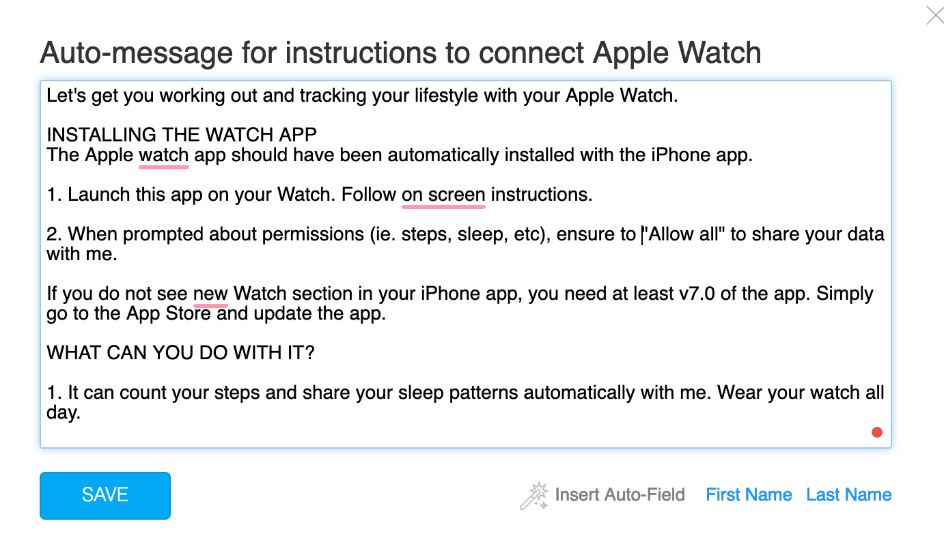Save the Apple Watch auto-message

tap(105, 495)
